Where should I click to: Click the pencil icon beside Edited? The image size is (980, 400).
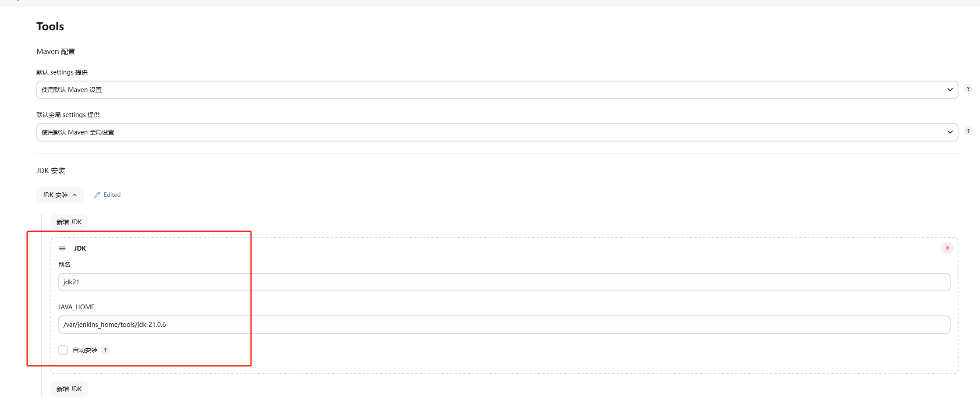97,195
